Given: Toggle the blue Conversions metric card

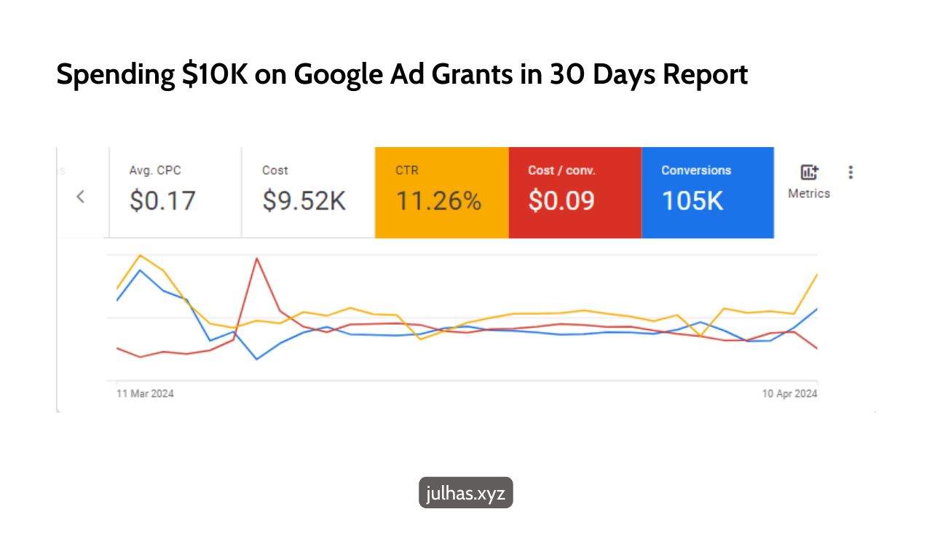Looking at the screenshot, I should tap(707, 192).
